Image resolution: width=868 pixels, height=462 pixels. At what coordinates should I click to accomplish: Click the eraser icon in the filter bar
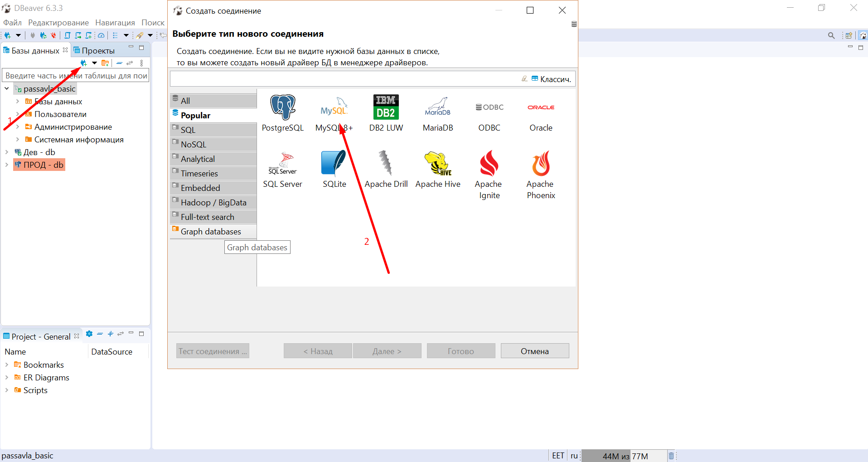tap(524, 78)
